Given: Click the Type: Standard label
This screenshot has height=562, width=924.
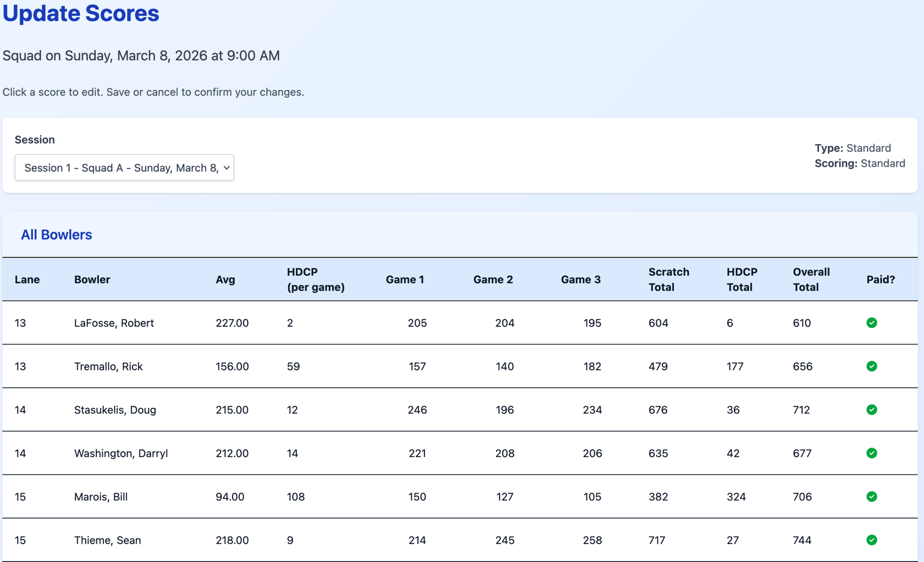Looking at the screenshot, I should tap(852, 148).
